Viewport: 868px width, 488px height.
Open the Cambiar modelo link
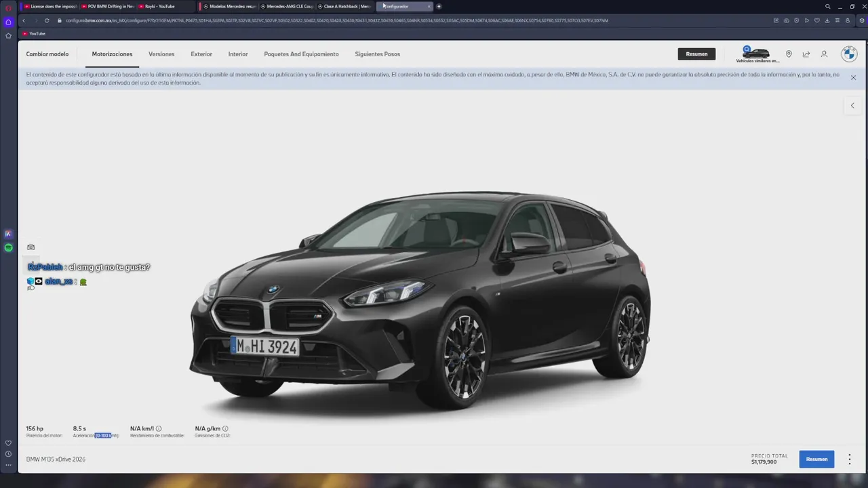47,54
